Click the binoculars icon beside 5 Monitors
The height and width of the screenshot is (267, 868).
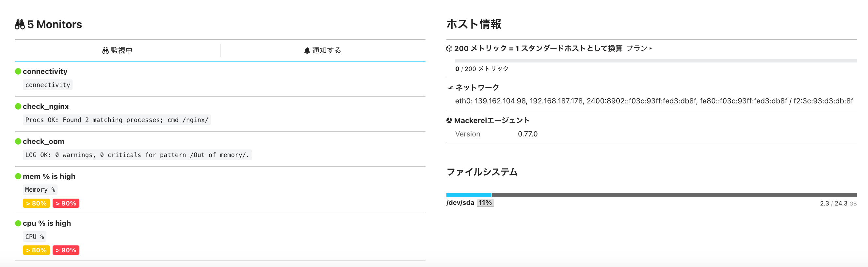tap(20, 24)
